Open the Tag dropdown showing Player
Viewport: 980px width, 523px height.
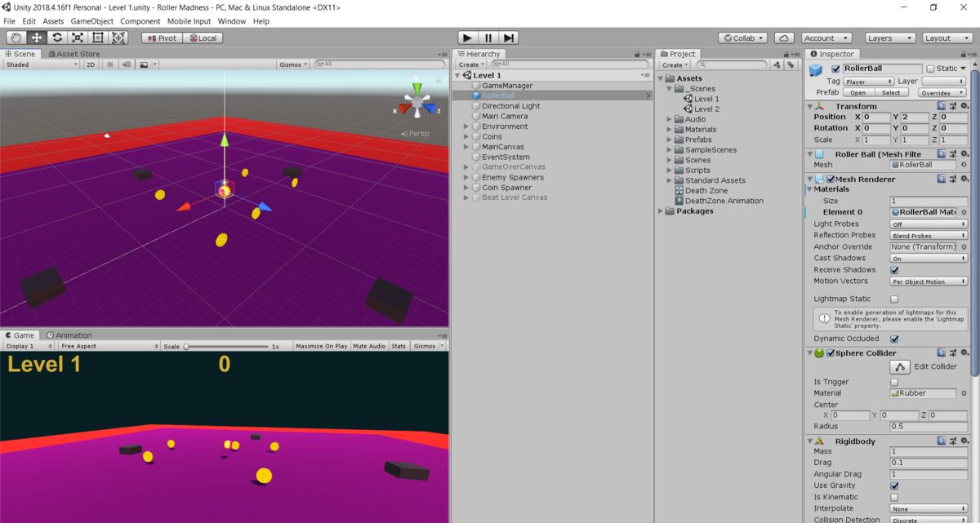coord(869,82)
